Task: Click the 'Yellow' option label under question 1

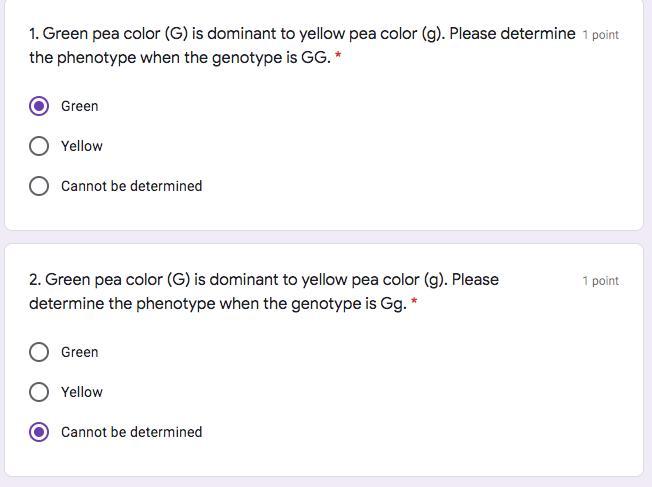Action: click(x=81, y=146)
